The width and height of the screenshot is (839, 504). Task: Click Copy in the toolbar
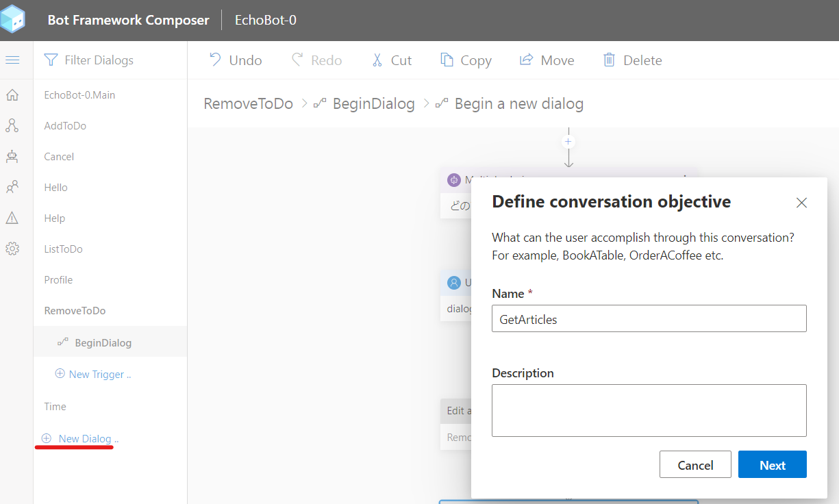click(466, 60)
